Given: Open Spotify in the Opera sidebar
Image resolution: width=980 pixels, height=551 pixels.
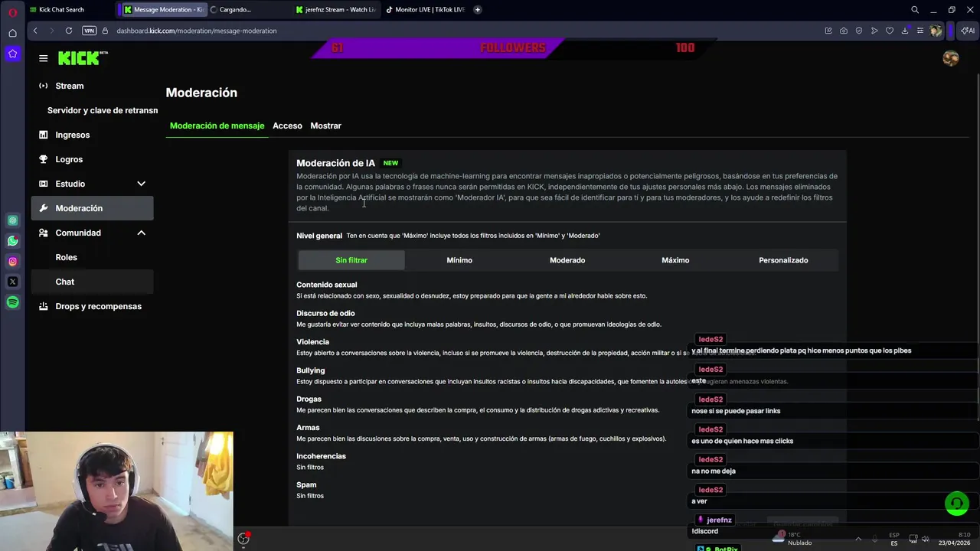Looking at the screenshot, I should click(x=12, y=302).
